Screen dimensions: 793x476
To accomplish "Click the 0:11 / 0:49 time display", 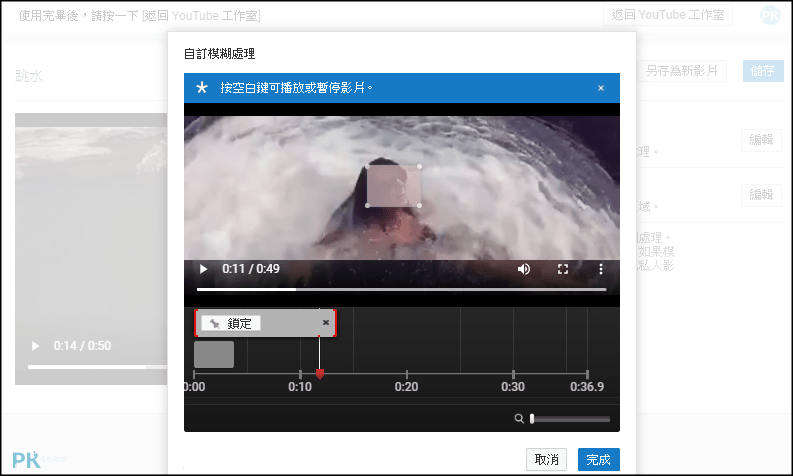I will point(251,269).
